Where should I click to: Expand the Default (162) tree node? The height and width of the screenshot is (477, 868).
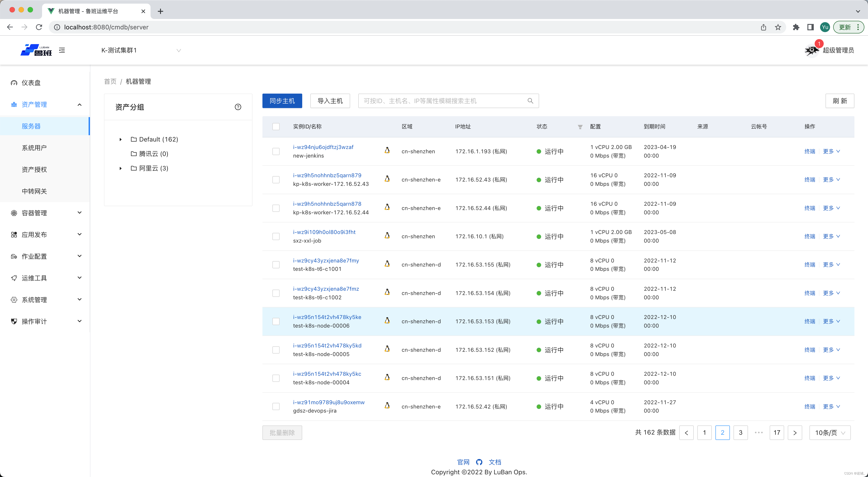coord(121,139)
